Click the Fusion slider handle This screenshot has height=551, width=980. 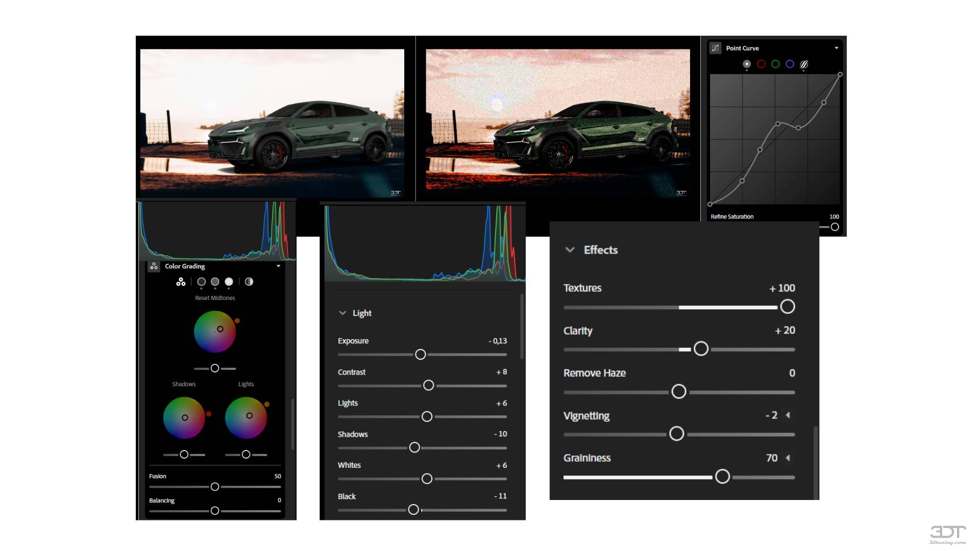coord(215,487)
